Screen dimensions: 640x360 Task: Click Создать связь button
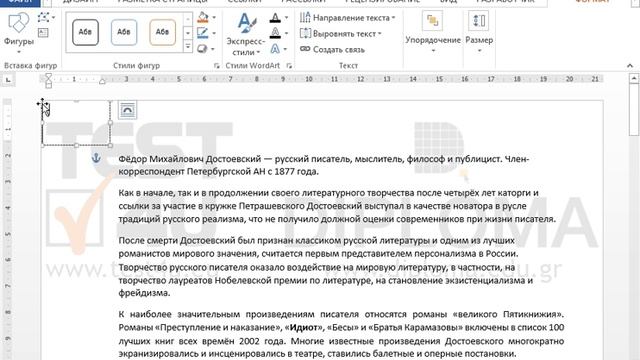pos(332,49)
